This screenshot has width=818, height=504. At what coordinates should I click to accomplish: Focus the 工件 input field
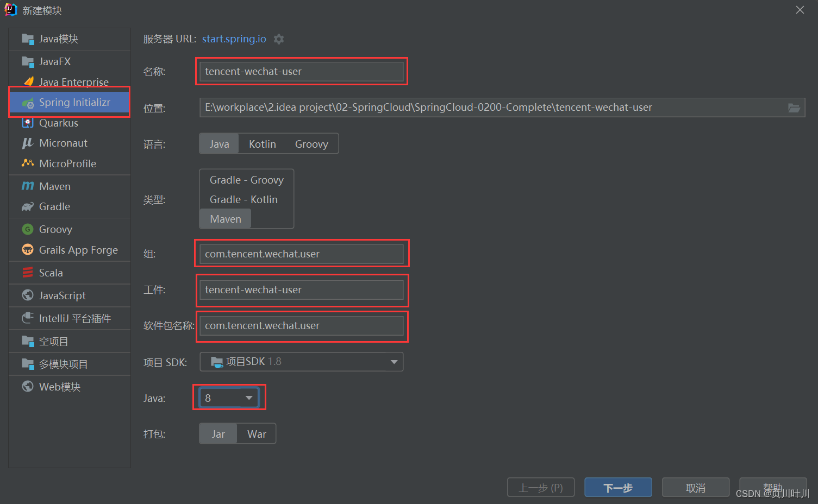point(302,290)
